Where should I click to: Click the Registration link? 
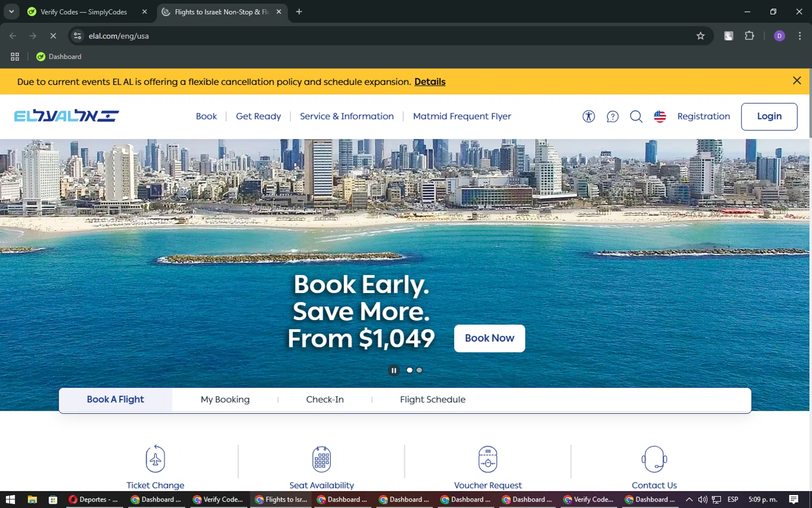pyautogui.click(x=703, y=116)
